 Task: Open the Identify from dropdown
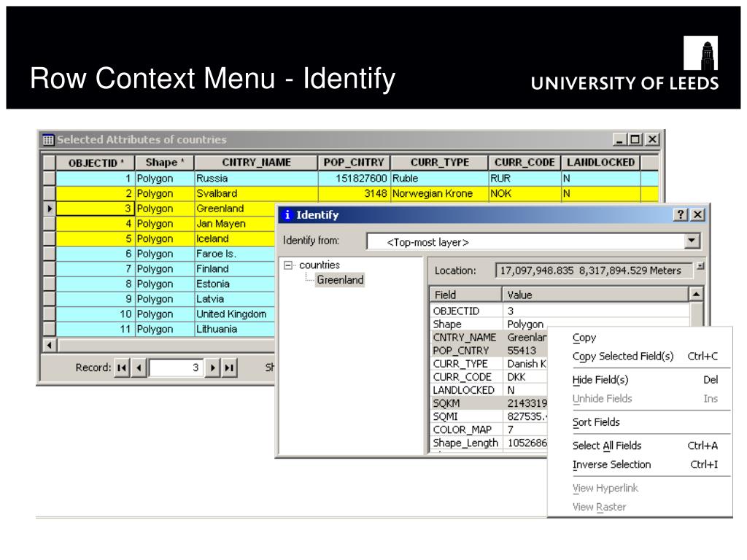tap(692, 241)
